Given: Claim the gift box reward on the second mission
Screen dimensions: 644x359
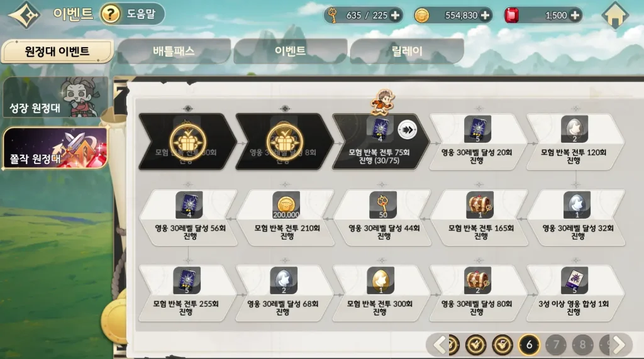Looking at the screenshot, I should (285, 142).
